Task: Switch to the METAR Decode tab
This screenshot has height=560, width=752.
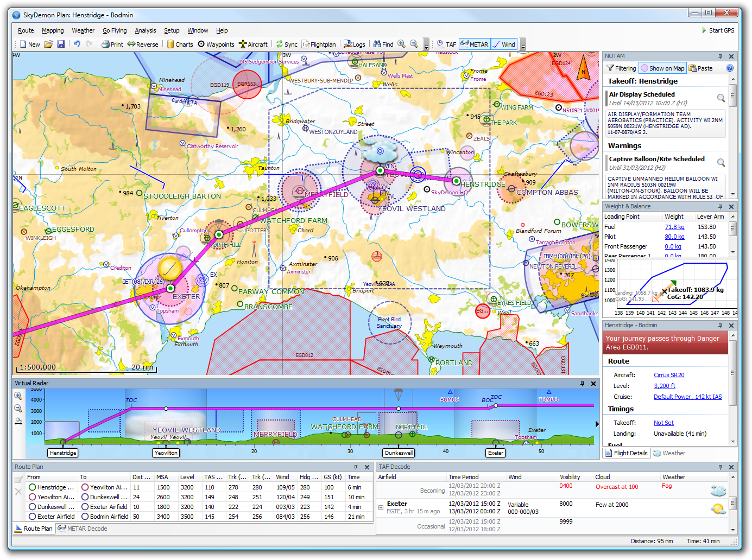Action: [82, 528]
